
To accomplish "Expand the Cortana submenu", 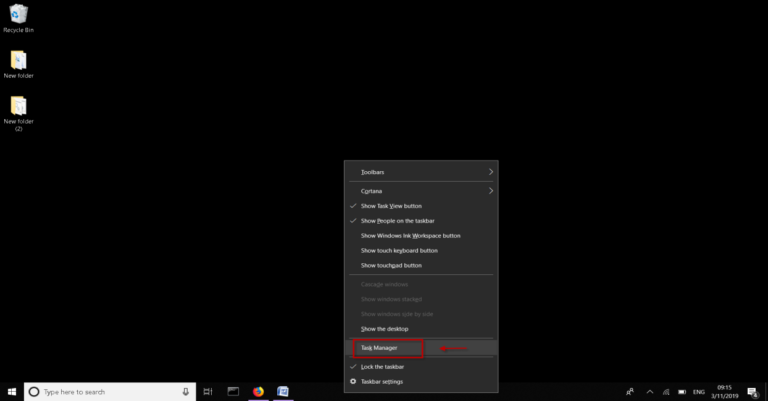I will click(420, 190).
